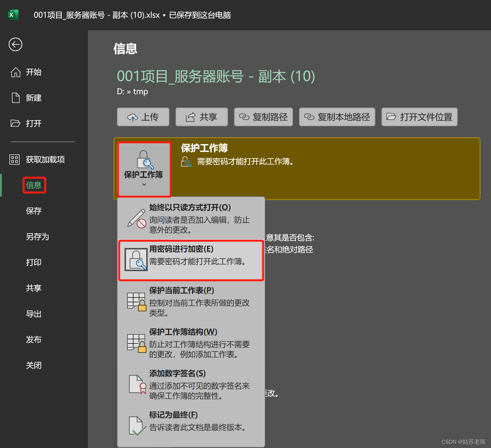Click the 复制本地路径 button
This screenshot has height=448, width=491.
pos(337,117)
